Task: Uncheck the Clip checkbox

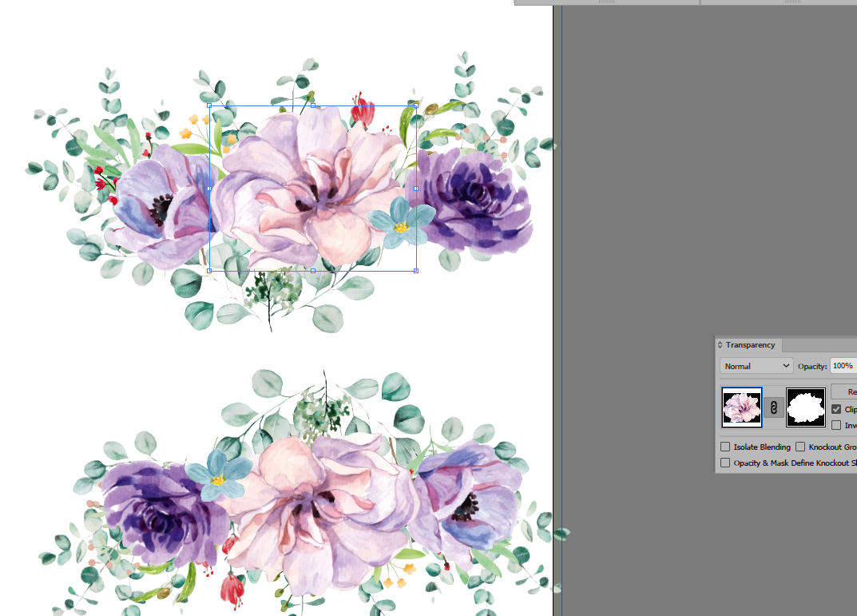Action: coord(836,409)
